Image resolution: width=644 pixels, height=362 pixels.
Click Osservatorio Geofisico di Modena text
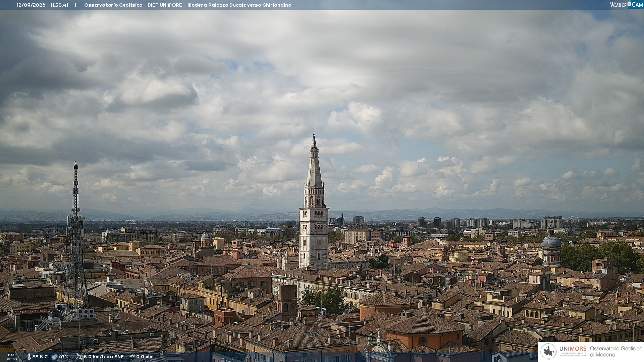click(616, 352)
